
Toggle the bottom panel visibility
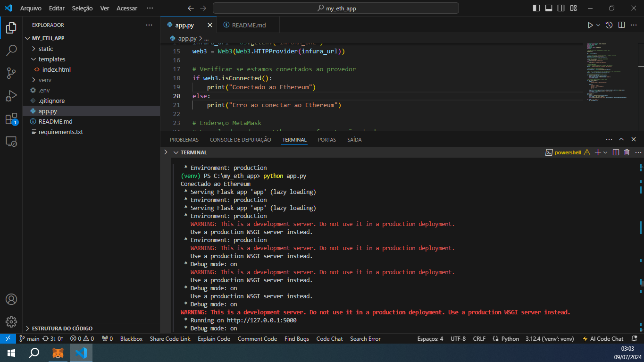pos(549,8)
